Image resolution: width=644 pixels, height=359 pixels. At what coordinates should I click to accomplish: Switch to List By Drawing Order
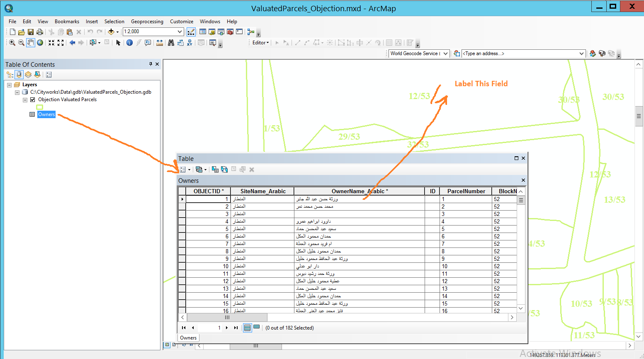point(10,75)
